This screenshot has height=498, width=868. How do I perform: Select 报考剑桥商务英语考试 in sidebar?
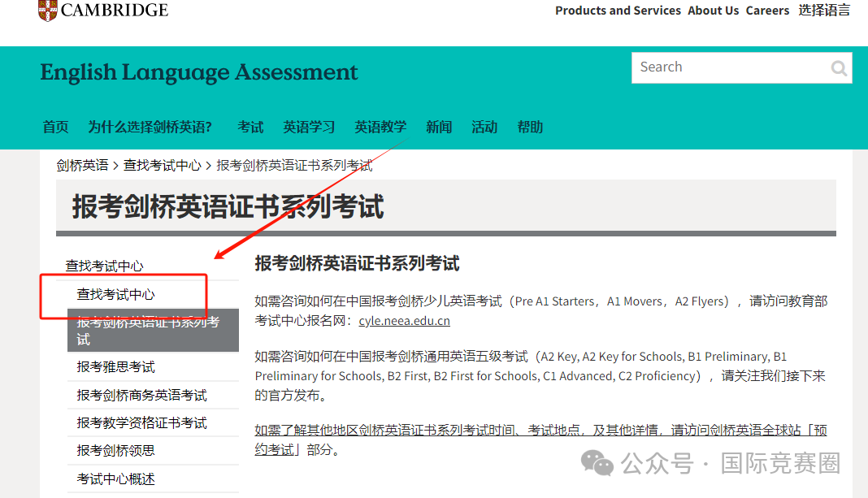click(x=141, y=395)
